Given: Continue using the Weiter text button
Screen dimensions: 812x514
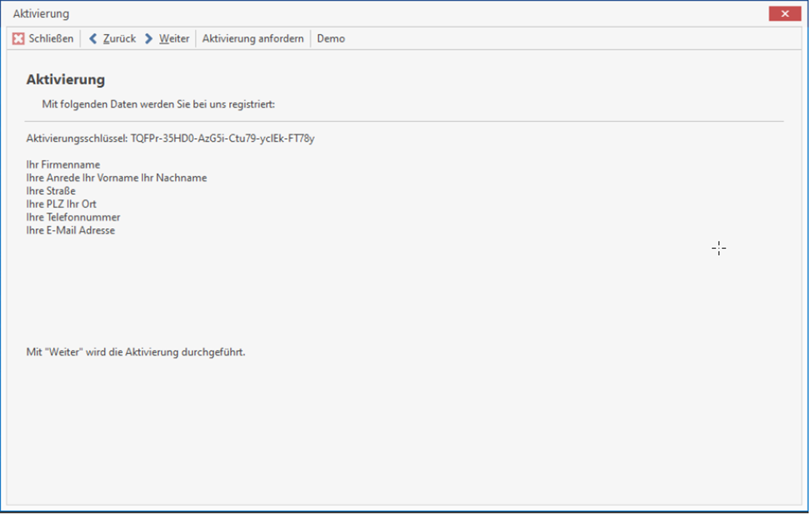Looking at the screenshot, I should click(174, 38).
